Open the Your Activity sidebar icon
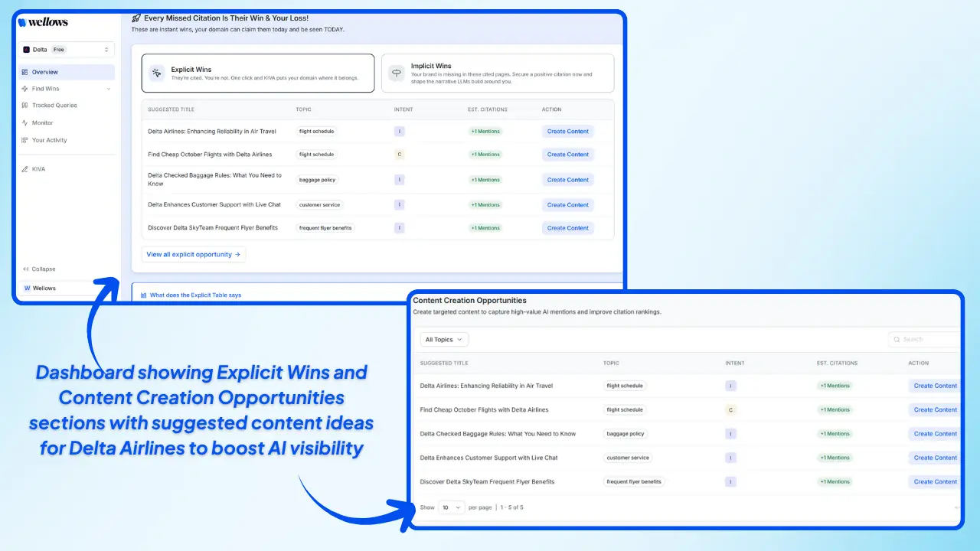This screenshot has width=980, height=551. (x=25, y=140)
